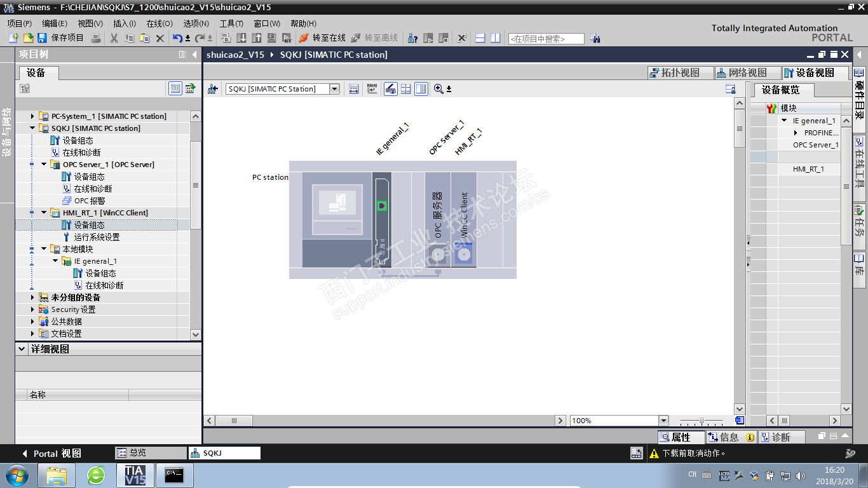The width and height of the screenshot is (868, 488).
Task: Open network view icon left of device selector
Action: tap(214, 89)
